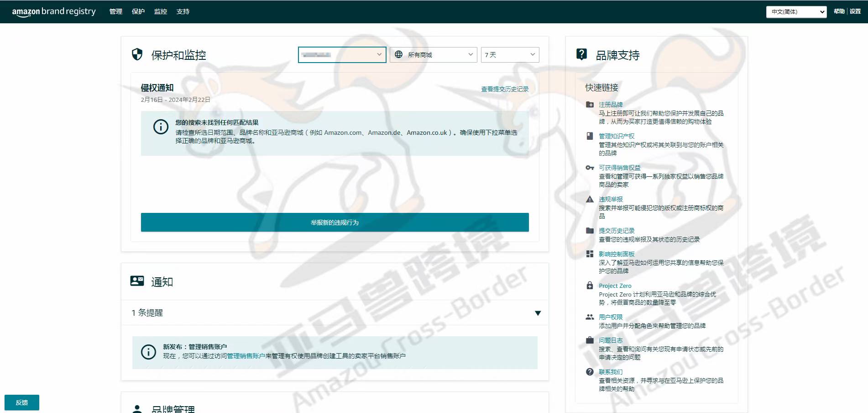Click the question mark icon beside 品牌支持

click(582, 54)
